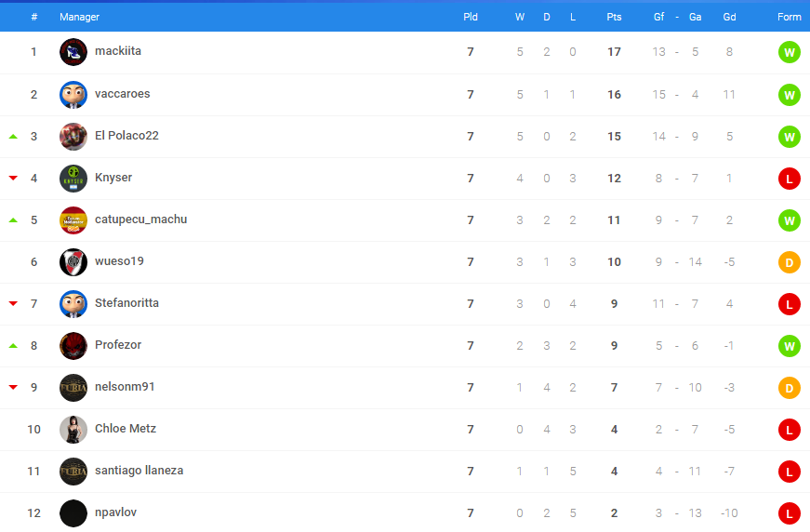
Task: Sort table by Pts column header
Action: 614,17
